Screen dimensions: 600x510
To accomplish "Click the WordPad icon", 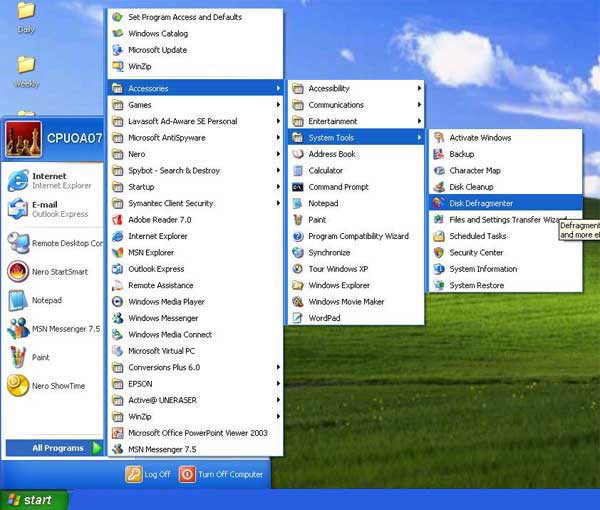I will (x=297, y=318).
